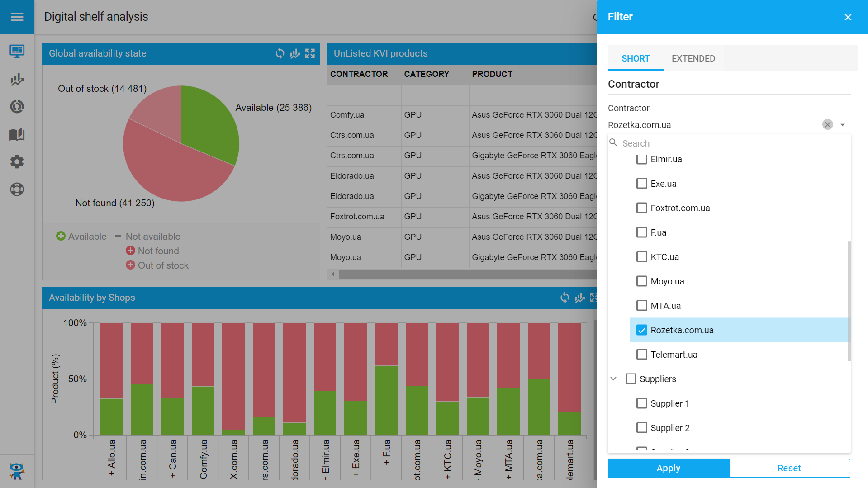Open the book map sidebar icon
868x488 pixels.
point(17,134)
